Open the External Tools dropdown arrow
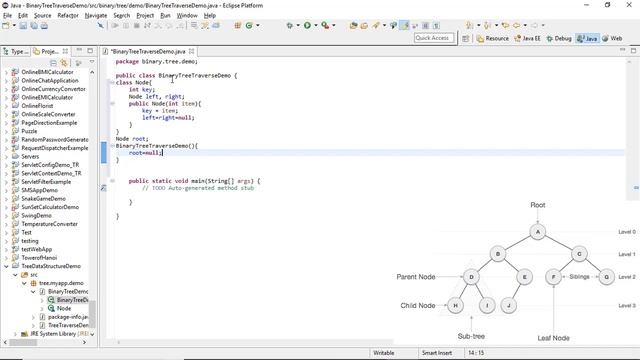The height and width of the screenshot is (360, 640). 334,25
